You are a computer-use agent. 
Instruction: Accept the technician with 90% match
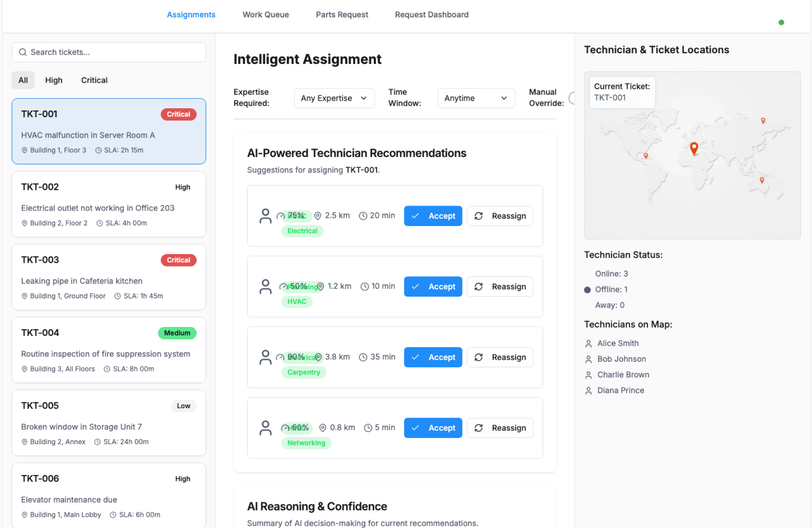point(433,357)
